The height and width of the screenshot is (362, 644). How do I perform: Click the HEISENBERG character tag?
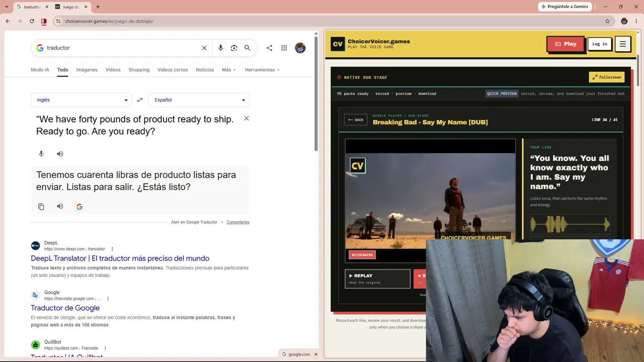tap(362, 255)
